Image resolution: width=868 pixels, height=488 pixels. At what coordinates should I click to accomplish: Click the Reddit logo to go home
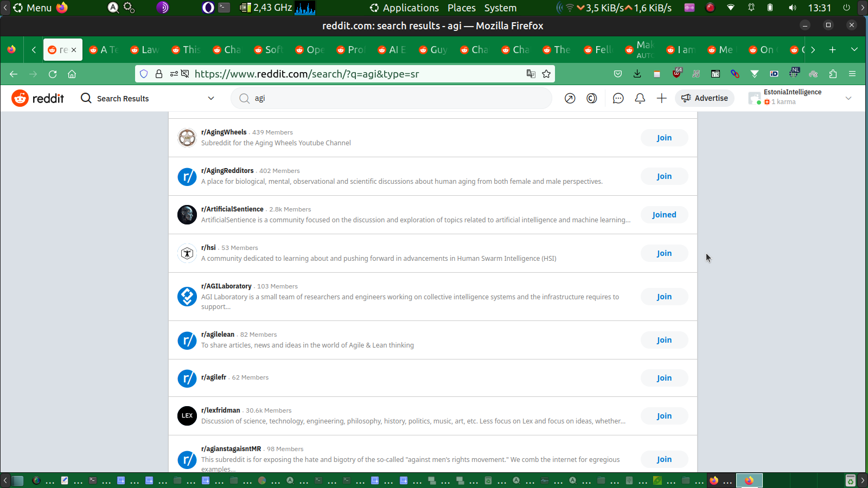point(38,98)
